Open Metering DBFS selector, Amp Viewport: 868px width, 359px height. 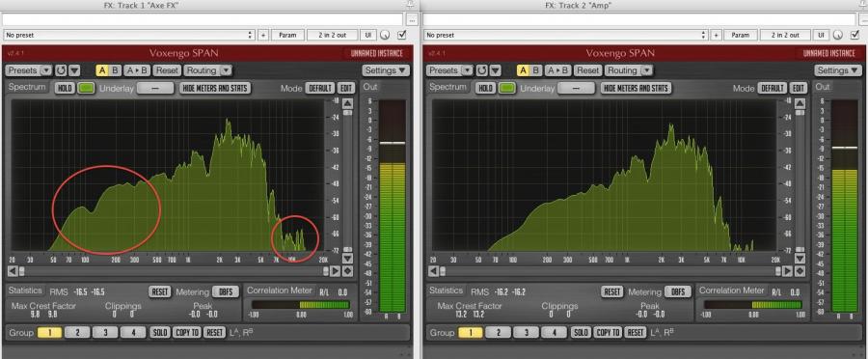[678, 292]
